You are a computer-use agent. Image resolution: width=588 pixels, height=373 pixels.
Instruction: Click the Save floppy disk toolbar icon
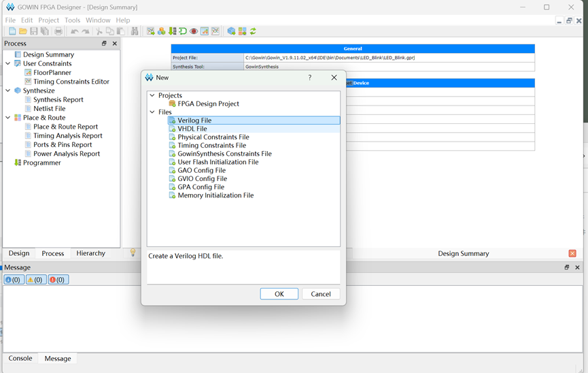point(34,31)
